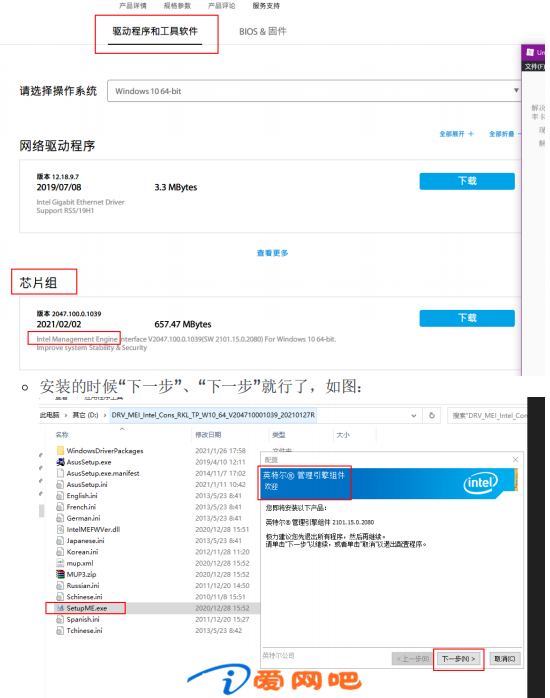This screenshot has height=698, width=550.
Task: Click the DRV_MEI_Intel_Cons folder path in address bar
Action: [x=213, y=415]
